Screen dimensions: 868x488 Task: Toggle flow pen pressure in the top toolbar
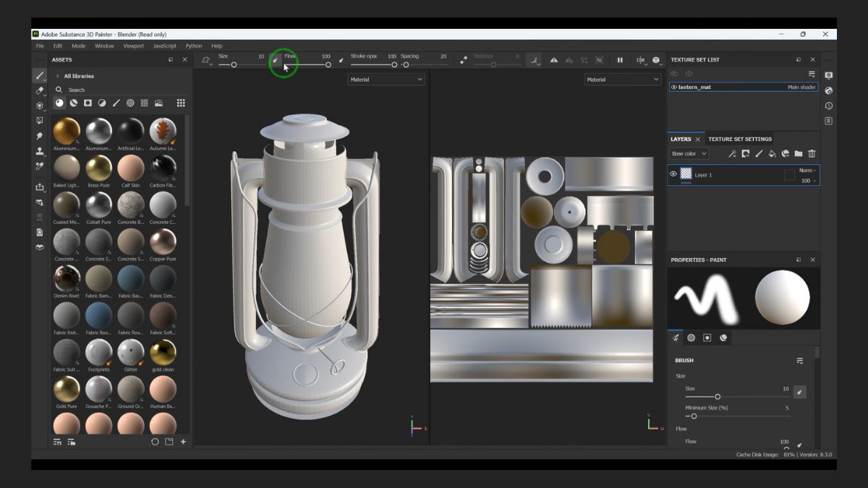pyautogui.click(x=341, y=60)
